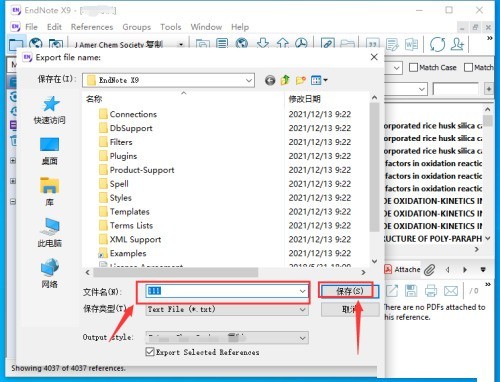Click the Share Library person icon
The width and height of the screenshot is (500, 382).
[457, 44]
